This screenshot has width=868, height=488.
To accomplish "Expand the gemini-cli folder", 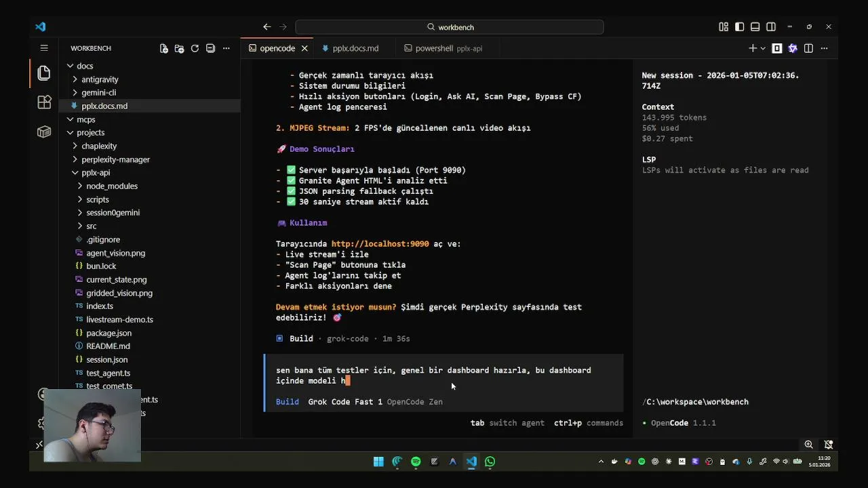I will (x=149, y=93).
